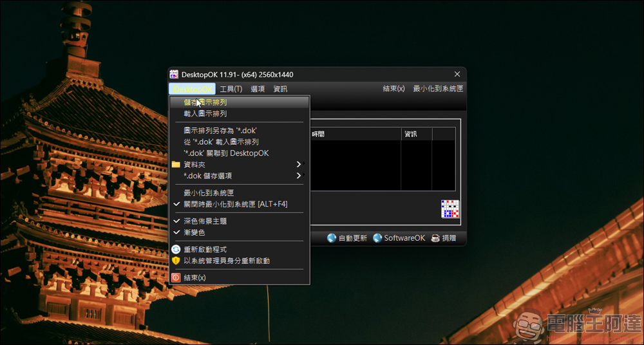644x345 pixels.
Task: Click 最小化到系統匣 in menu bar
Action: [438, 89]
